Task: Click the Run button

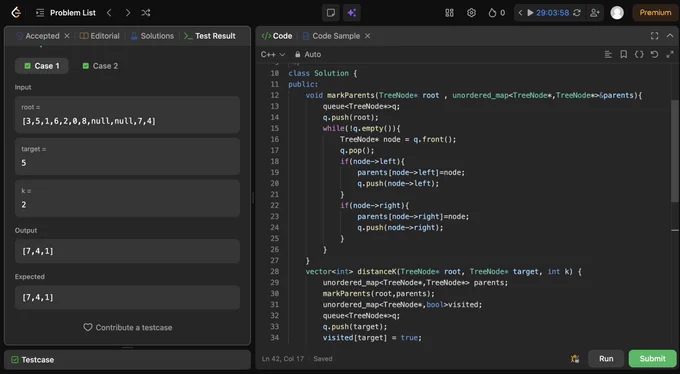Action: [606, 359]
